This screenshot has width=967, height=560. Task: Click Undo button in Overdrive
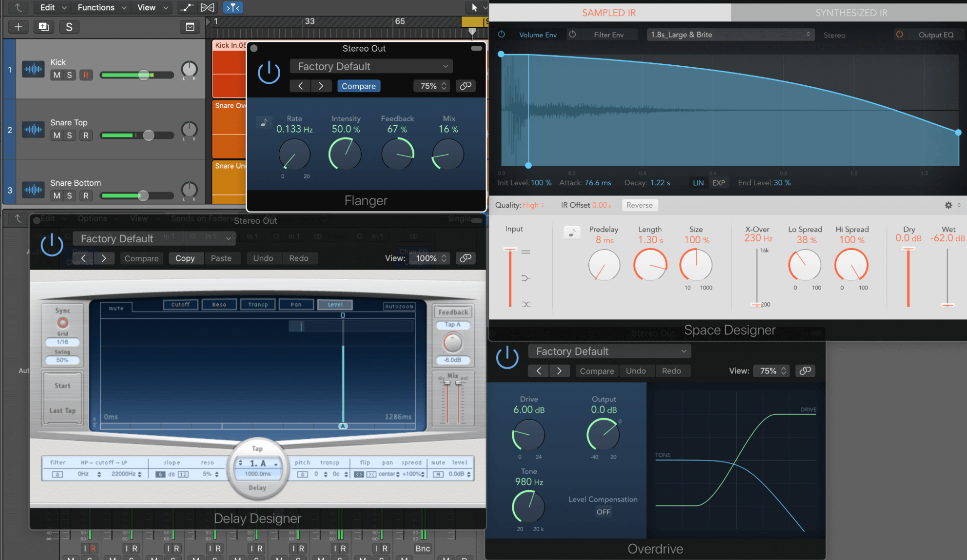pyautogui.click(x=636, y=371)
